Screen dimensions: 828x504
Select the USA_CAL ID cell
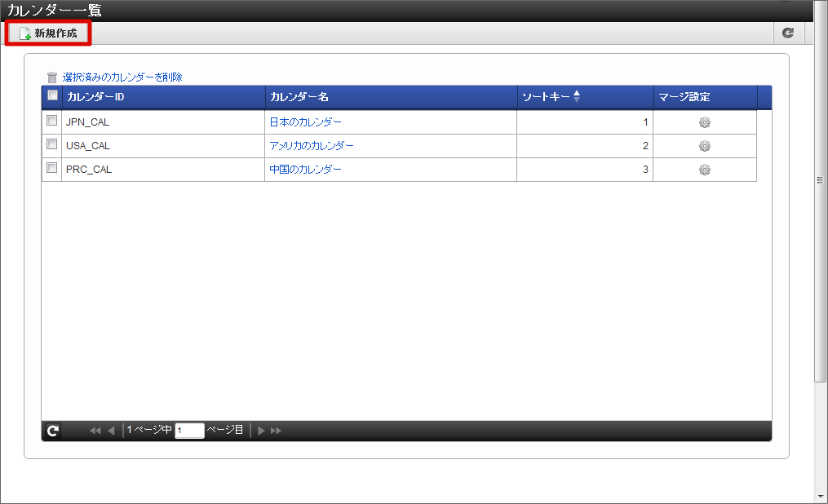163,146
